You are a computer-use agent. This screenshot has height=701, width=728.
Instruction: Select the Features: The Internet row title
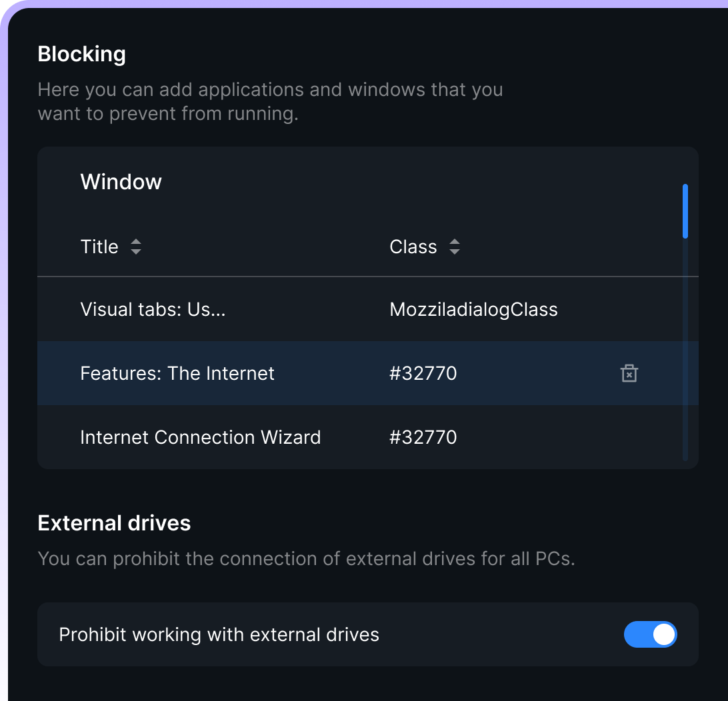point(177,373)
